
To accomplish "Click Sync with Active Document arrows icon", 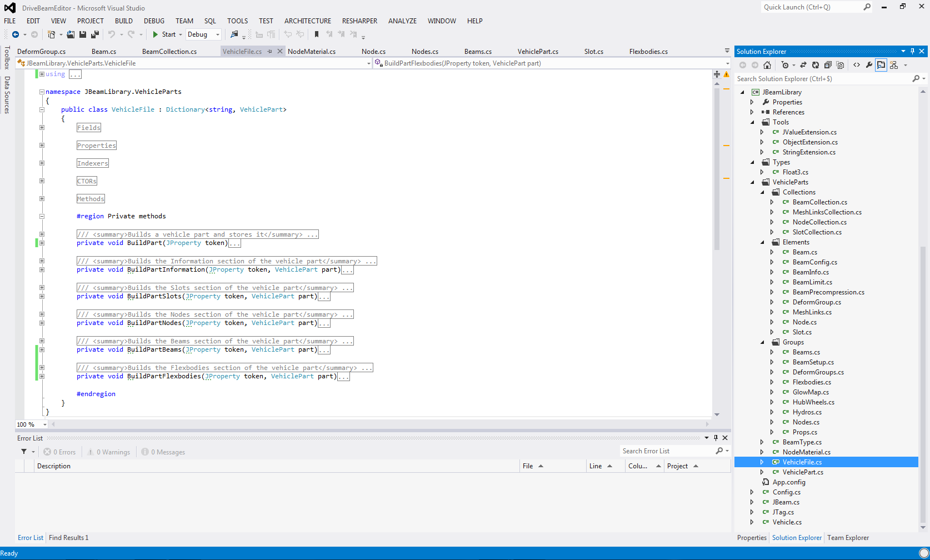I will 803,65.
